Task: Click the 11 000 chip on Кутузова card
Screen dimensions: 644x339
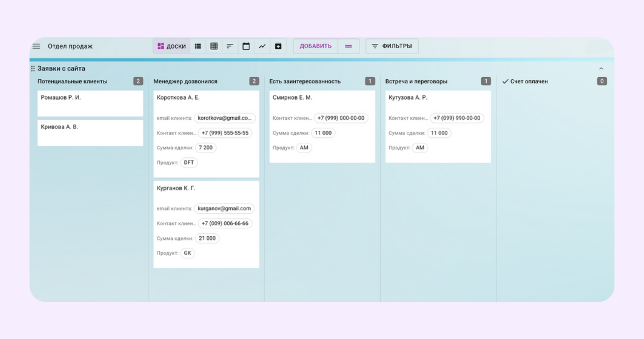Action: 439,133
